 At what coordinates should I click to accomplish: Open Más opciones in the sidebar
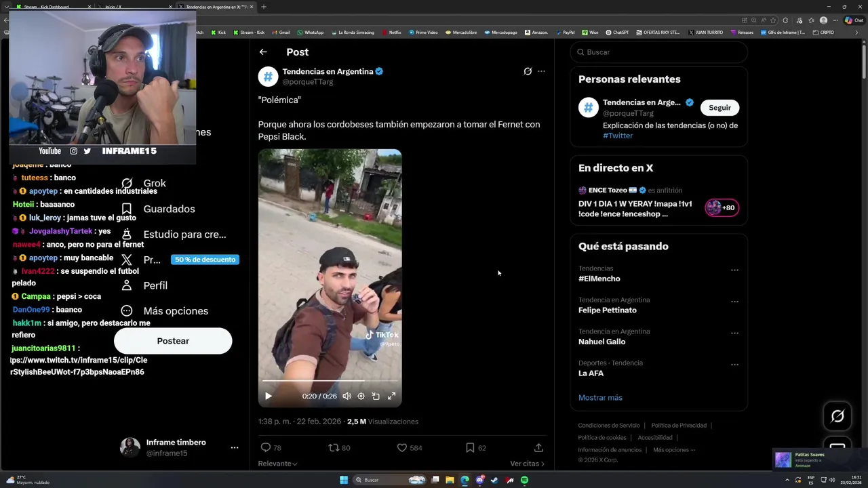164,311
